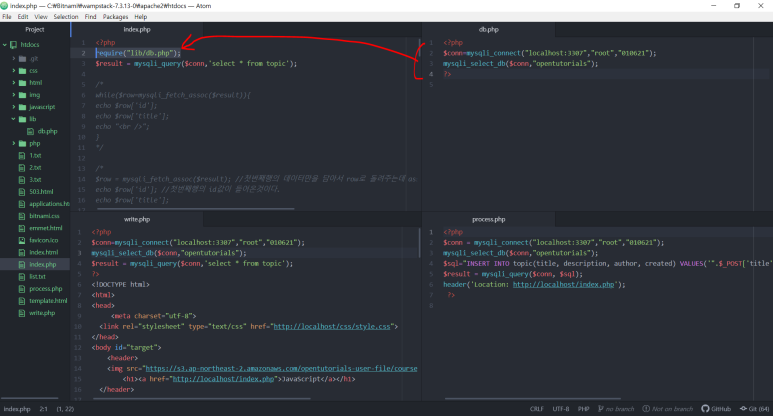Click the cursor position 2:1 indicator

pyautogui.click(x=43, y=409)
